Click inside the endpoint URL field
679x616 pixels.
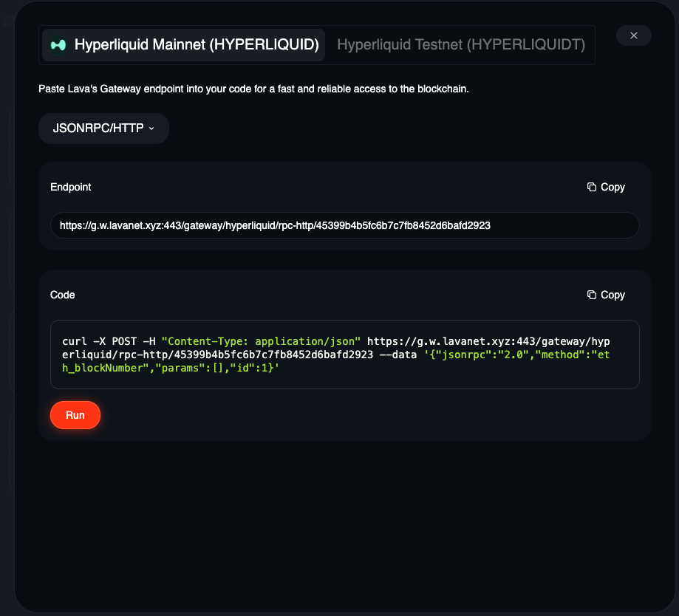coord(344,225)
